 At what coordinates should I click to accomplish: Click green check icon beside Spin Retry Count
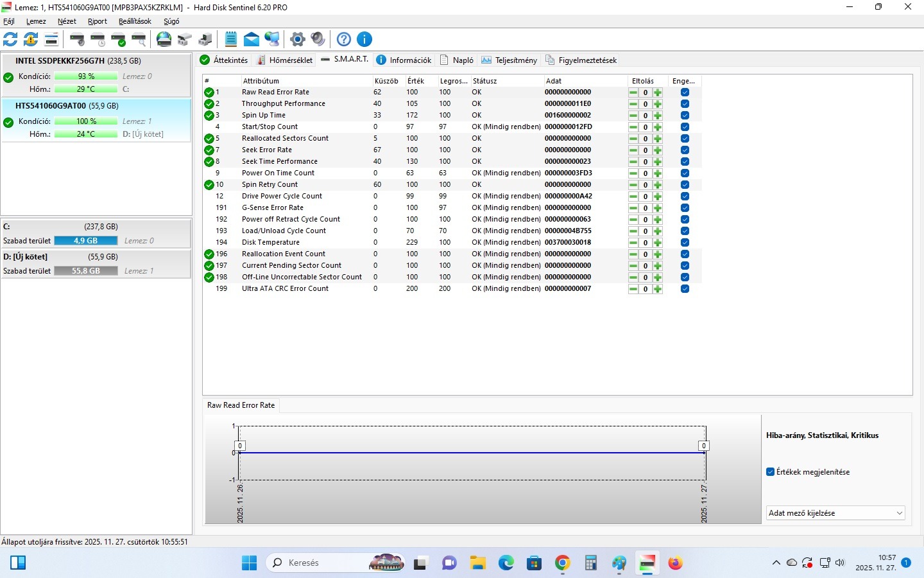coord(209,185)
